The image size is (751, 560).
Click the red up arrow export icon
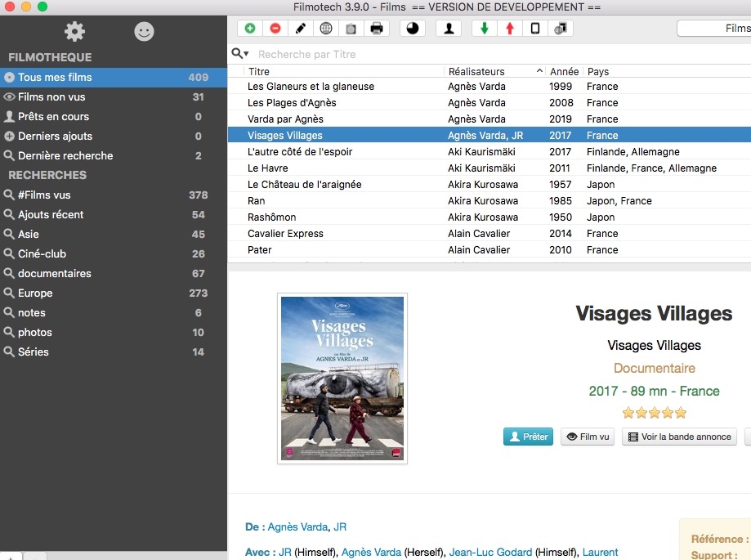coord(510,29)
